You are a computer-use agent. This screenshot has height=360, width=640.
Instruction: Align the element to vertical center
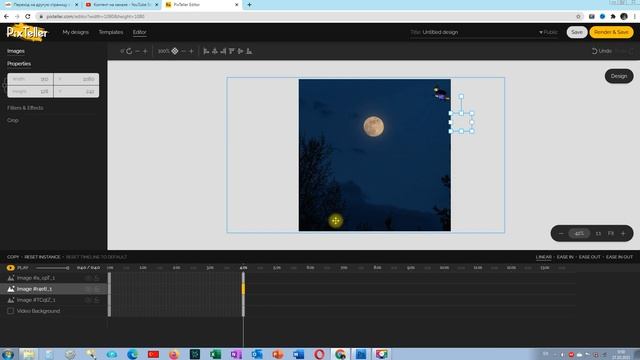point(240,51)
